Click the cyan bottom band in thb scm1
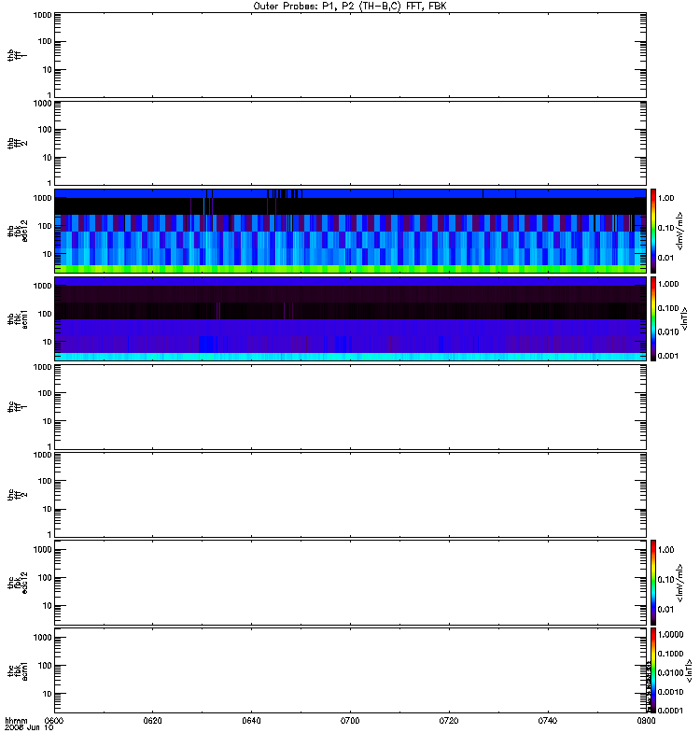The image size is (700, 747). coord(350,357)
